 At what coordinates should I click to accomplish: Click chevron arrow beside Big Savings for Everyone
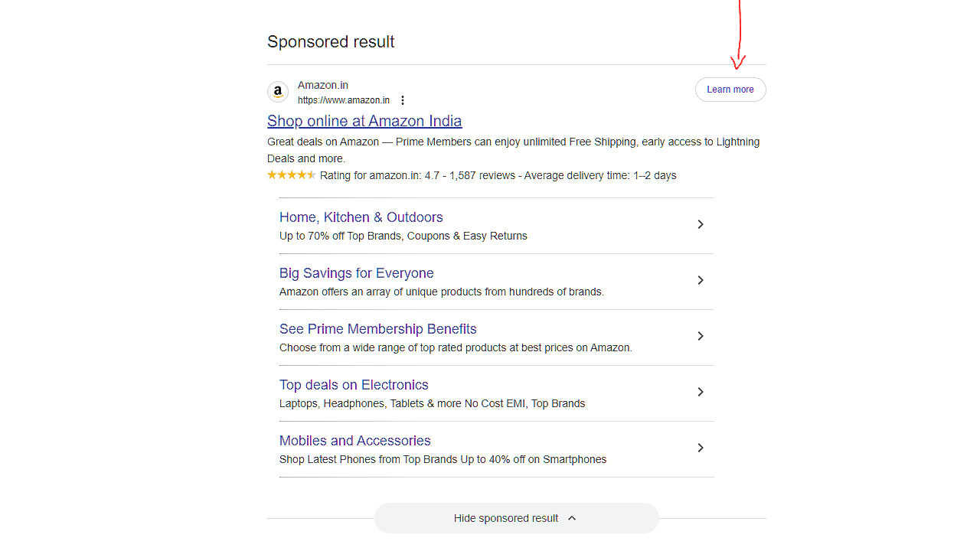pyautogui.click(x=700, y=280)
